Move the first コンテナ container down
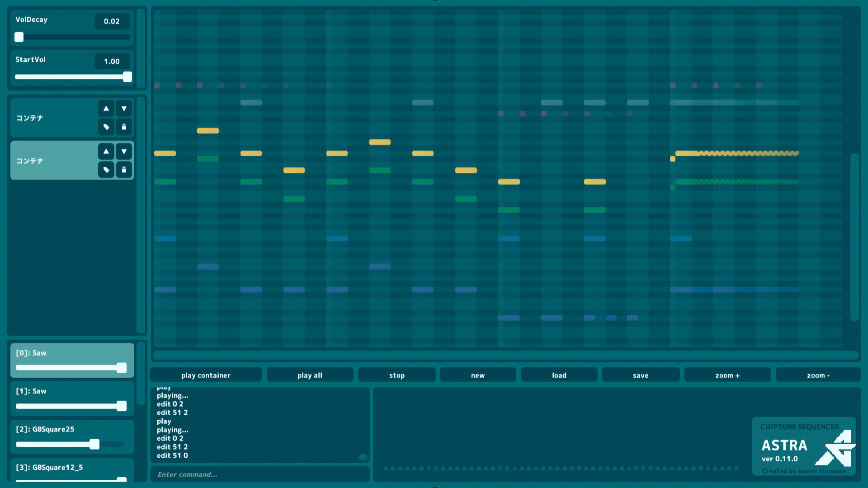Viewport: 868px width, 488px height. click(123, 108)
